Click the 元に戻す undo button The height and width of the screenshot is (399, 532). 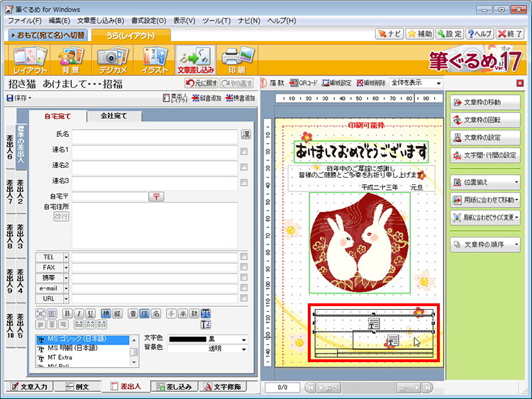(201, 84)
